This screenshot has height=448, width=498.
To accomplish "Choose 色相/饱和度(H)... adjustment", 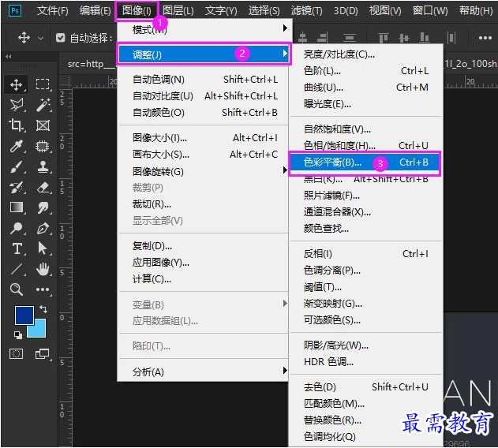I will (x=366, y=146).
